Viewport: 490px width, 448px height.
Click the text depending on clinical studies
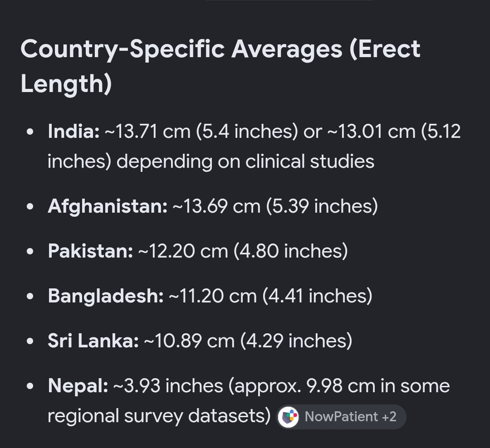tap(245, 161)
